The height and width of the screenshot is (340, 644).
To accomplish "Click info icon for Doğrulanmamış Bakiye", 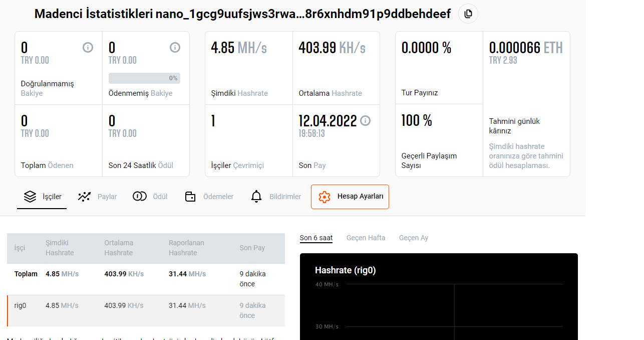I will pyautogui.click(x=88, y=48).
